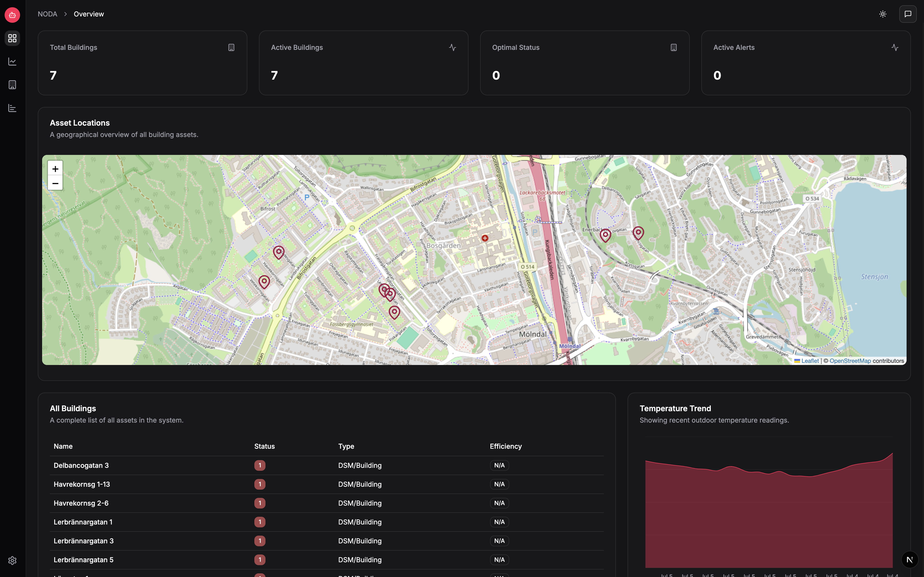This screenshot has height=577, width=924.
Task: Open the line chart analytics sidebar icon
Action: [x=12, y=61]
